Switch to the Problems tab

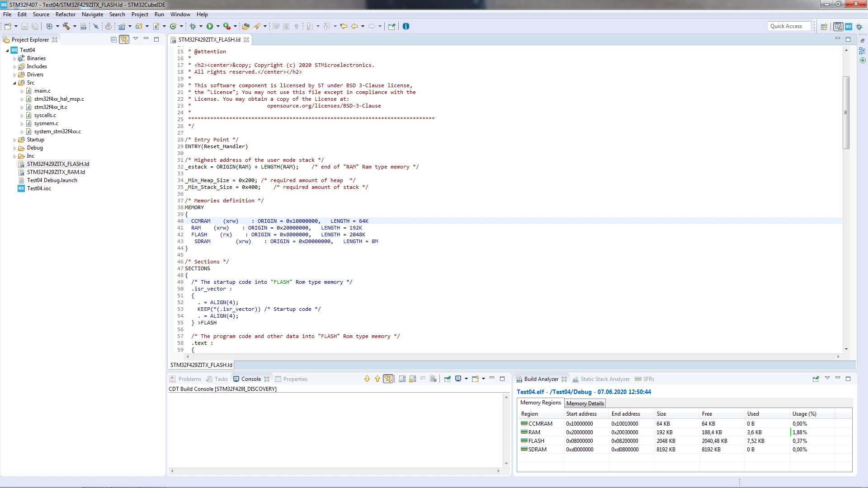[x=185, y=379]
